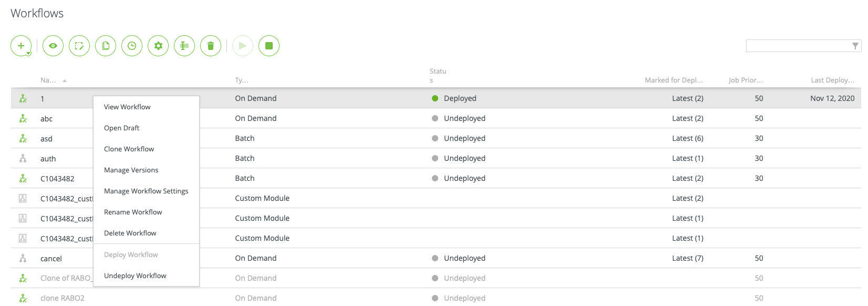Sort by Name column arrow
This screenshot has width=868, height=306.
coord(65,80)
